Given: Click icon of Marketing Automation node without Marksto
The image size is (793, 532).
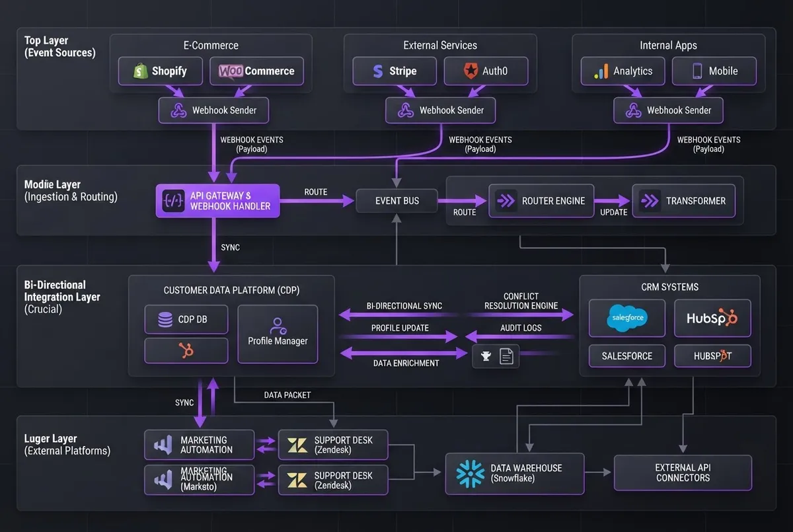Looking at the screenshot, I should pos(163,445).
